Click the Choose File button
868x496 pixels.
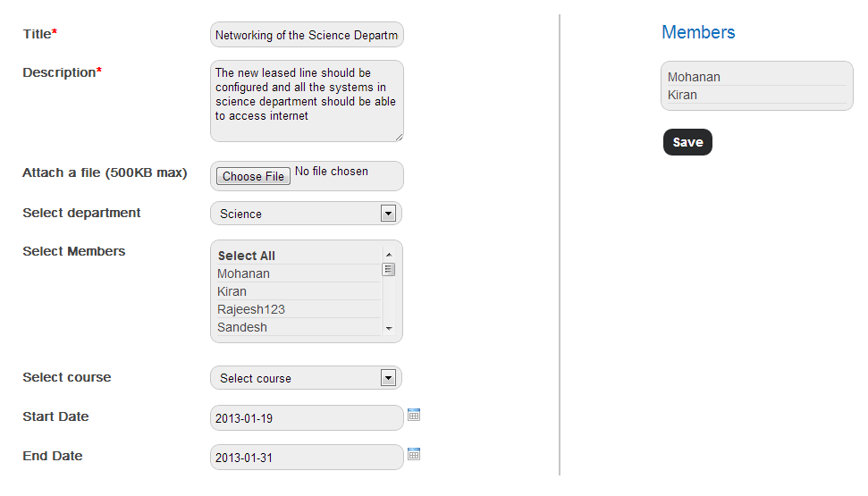[253, 176]
